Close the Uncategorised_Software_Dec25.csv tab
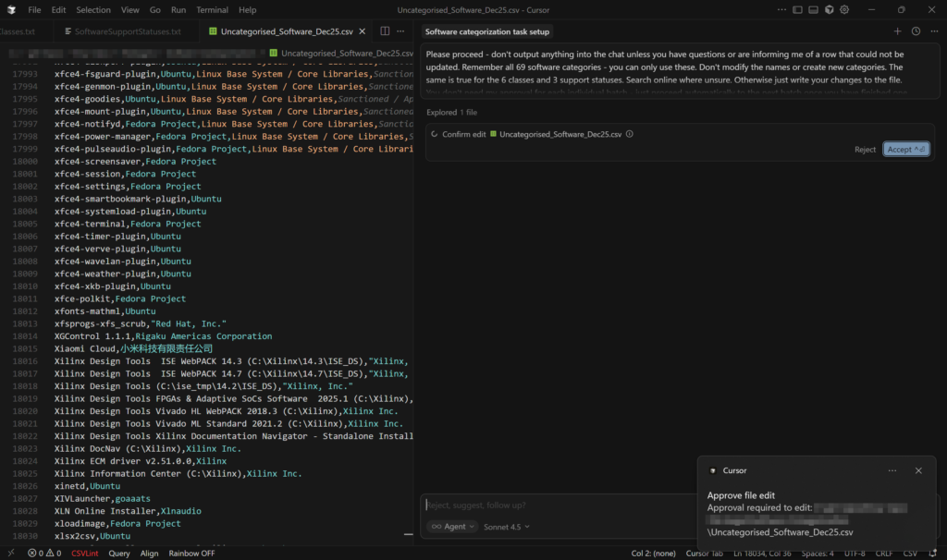 (362, 31)
